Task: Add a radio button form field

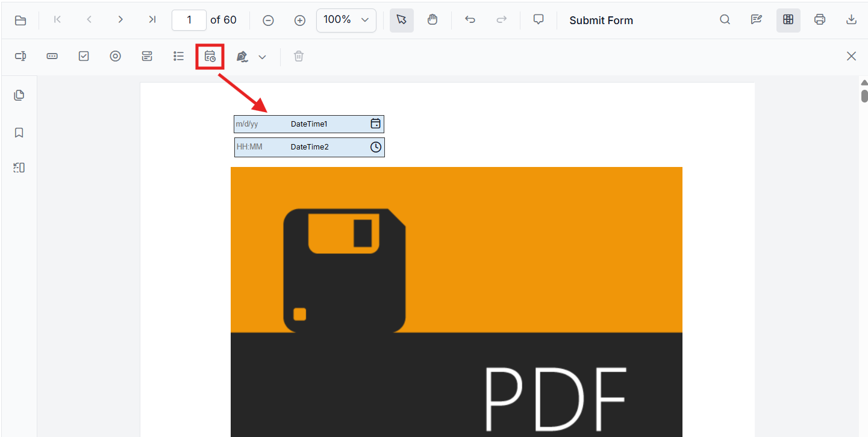Action: coord(115,56)
